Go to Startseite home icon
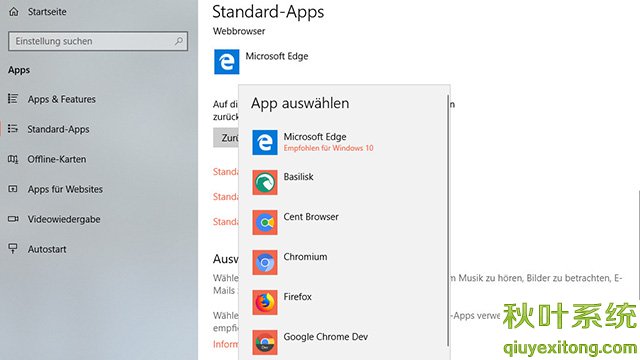Viewport: 640px width, 360px height. click(14, 11)
